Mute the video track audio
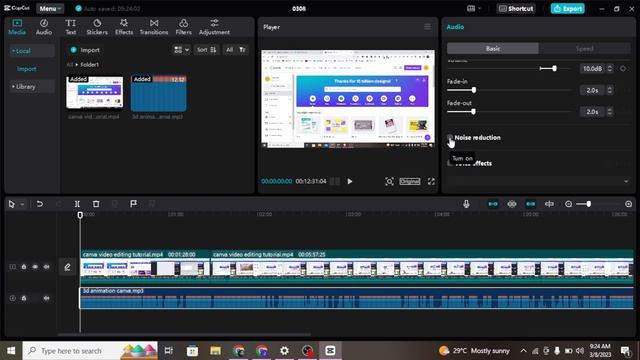This screenshot has width=640, height=360. [47, 267]
